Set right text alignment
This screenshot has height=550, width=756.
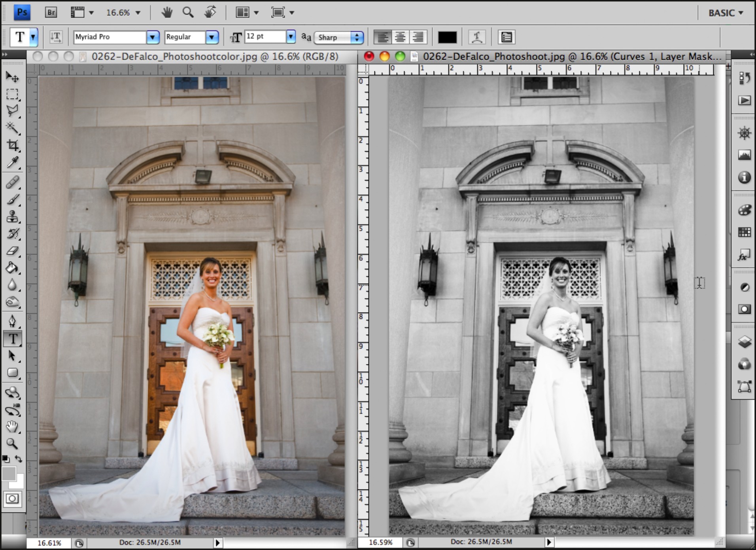pyautogui.click(x=418, y=37)
